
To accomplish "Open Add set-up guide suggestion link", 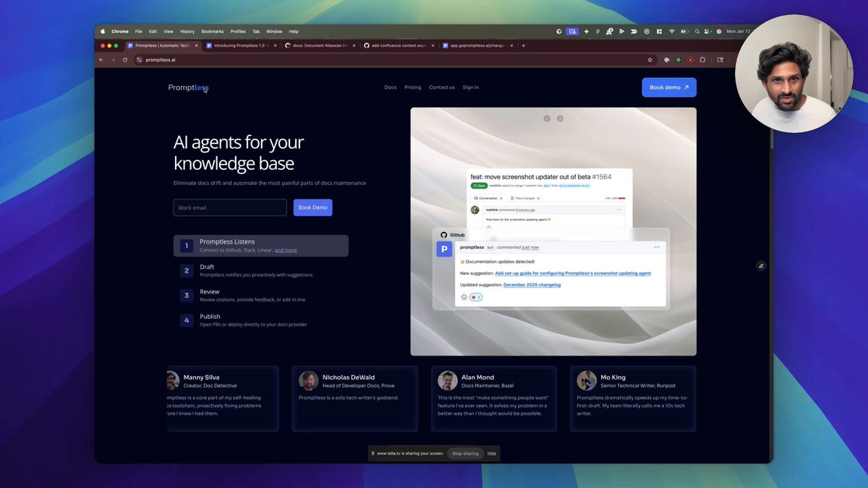I will click(x=573, y=273).
